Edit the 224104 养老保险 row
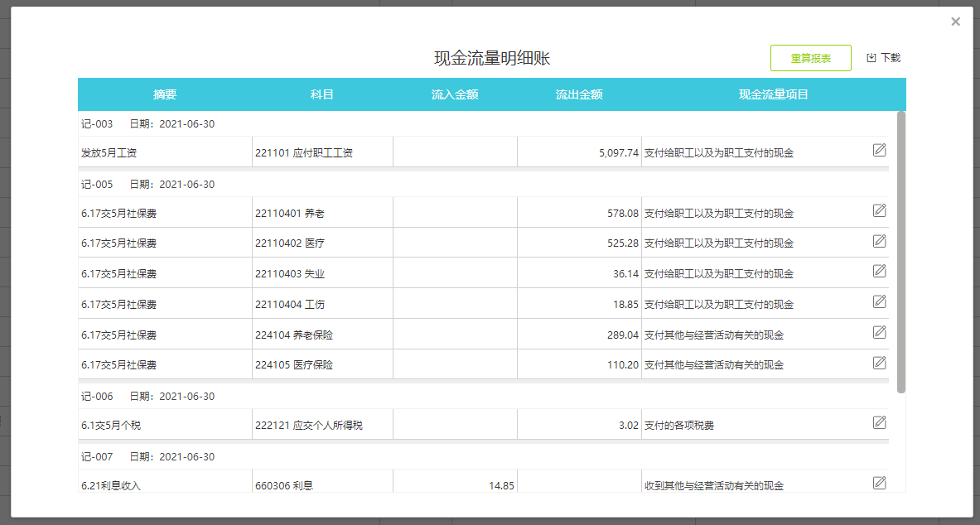The height and width of the screenshot is (525, 980). click(880, 332)
